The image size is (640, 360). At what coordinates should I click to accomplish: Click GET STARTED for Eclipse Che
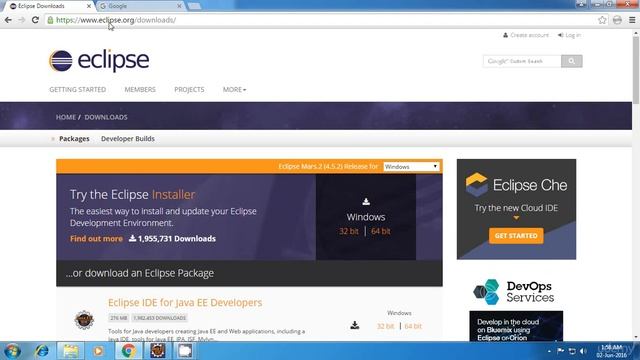(516, 236)
